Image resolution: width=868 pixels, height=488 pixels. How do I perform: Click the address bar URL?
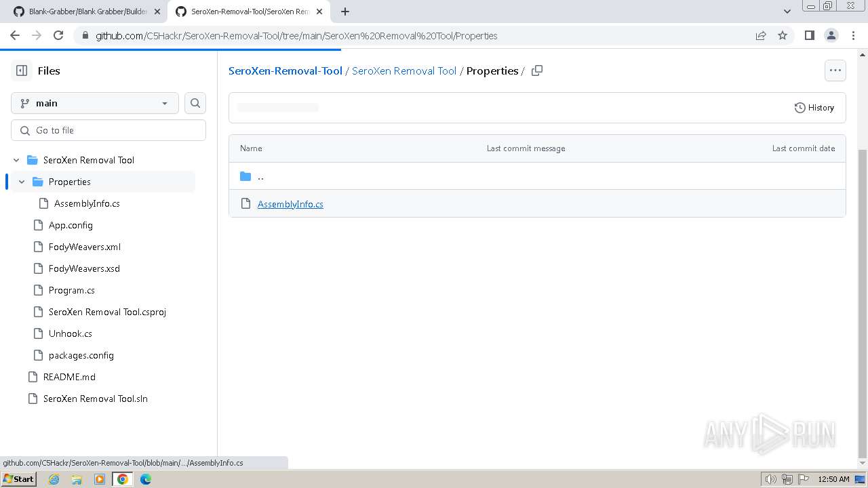pos(296,36)
